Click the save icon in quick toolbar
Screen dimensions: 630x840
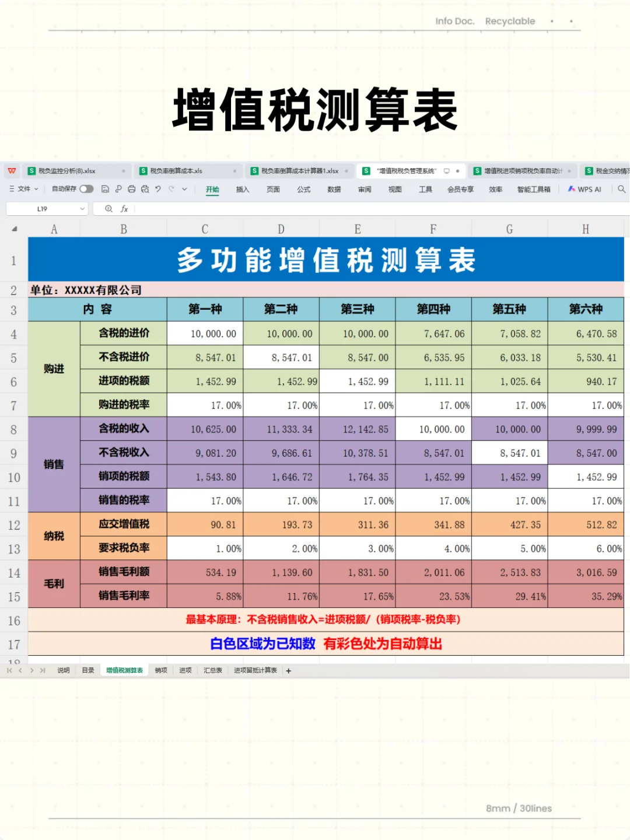(106, 189)
